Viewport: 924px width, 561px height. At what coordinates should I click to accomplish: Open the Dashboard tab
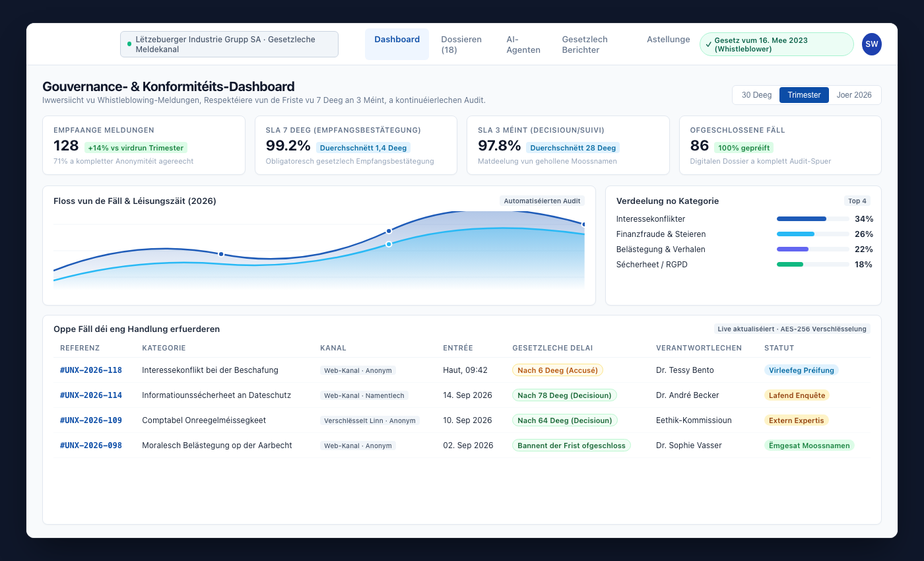click(397, 44)
